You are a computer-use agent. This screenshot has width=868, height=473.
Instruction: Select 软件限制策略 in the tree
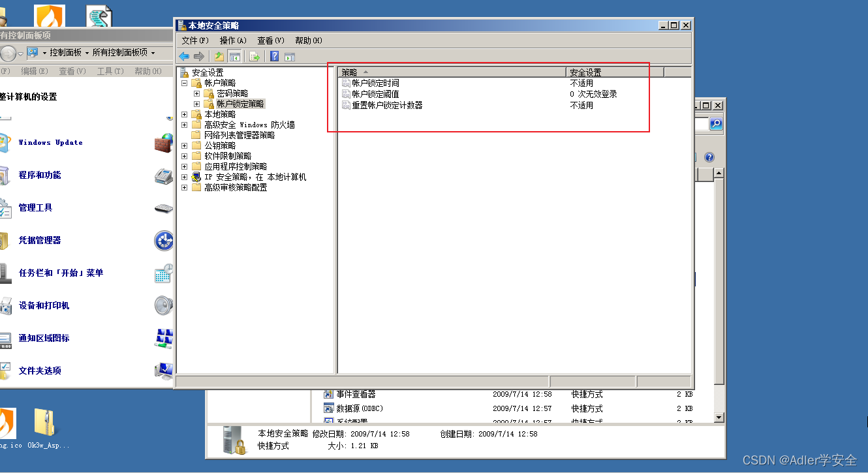click(228, 156)
